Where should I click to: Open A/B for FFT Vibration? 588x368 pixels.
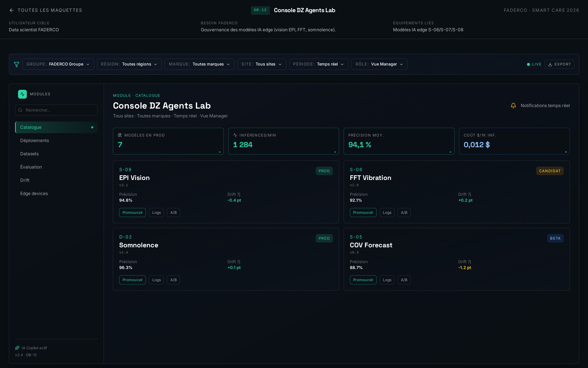click(404, 213)
